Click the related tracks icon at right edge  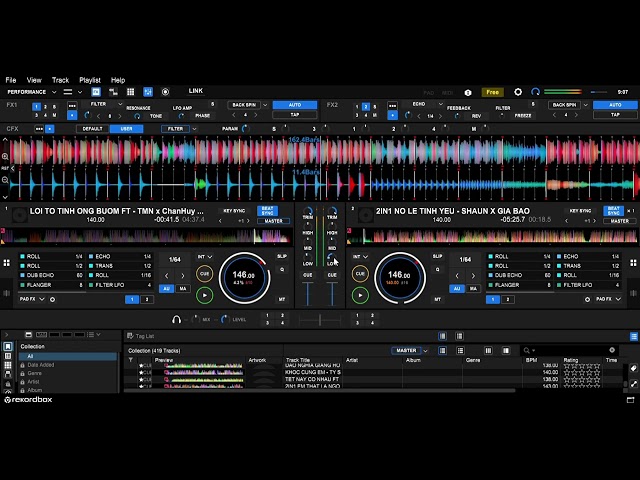633,384
